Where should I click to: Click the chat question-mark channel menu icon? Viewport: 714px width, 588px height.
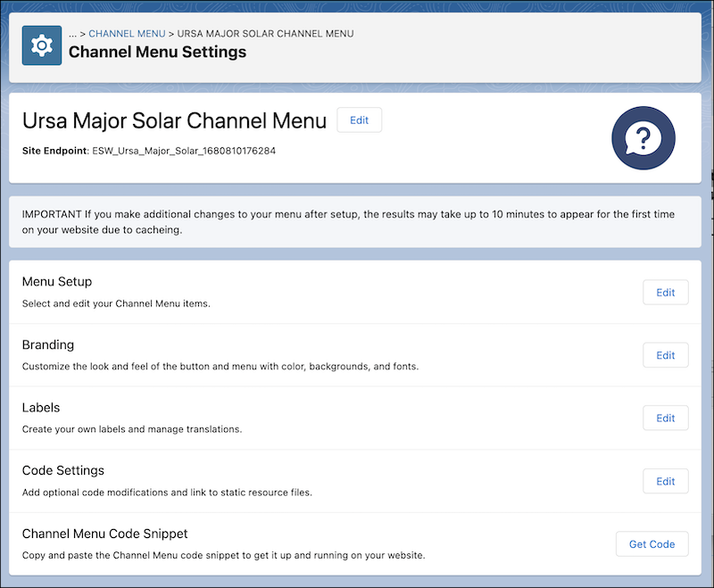pyautogui.click(x=643, y=138)
